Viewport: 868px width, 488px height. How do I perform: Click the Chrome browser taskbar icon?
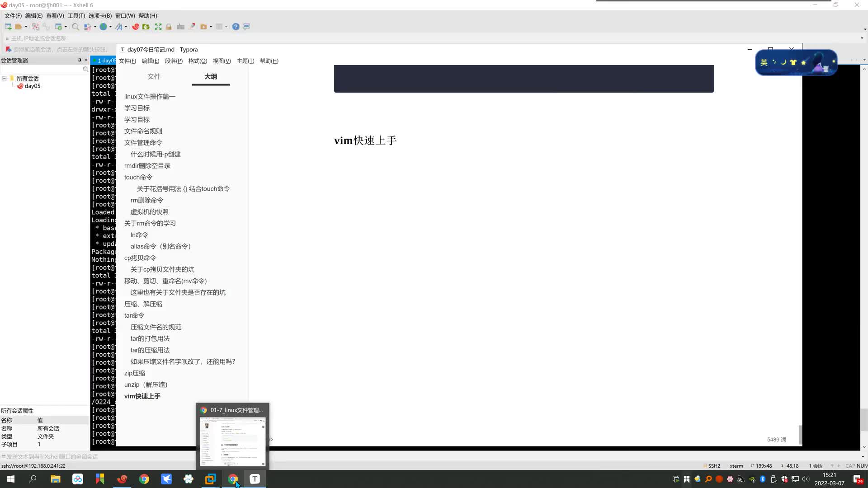[233, 479]
